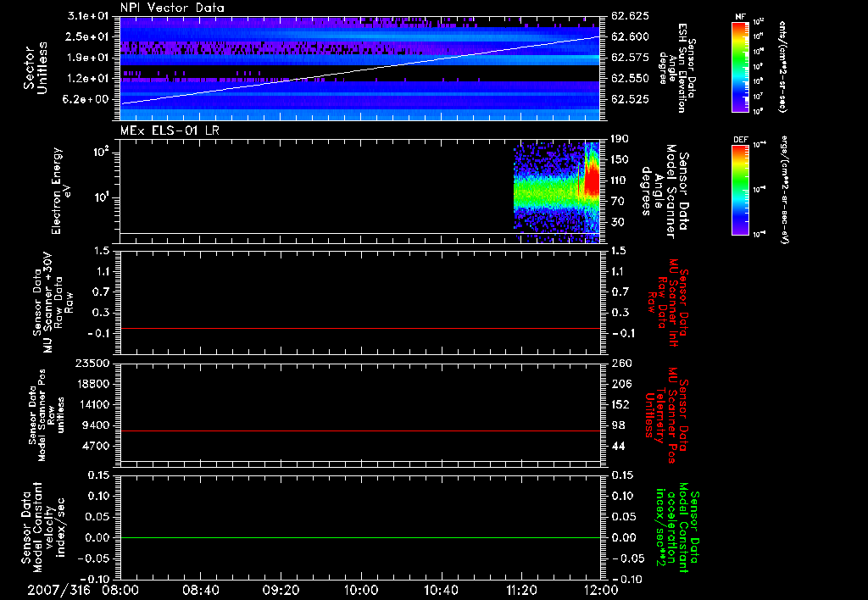Click the '98' telemetry tick label
Viewport: 868px width, 600px height.
pos(617,425)
